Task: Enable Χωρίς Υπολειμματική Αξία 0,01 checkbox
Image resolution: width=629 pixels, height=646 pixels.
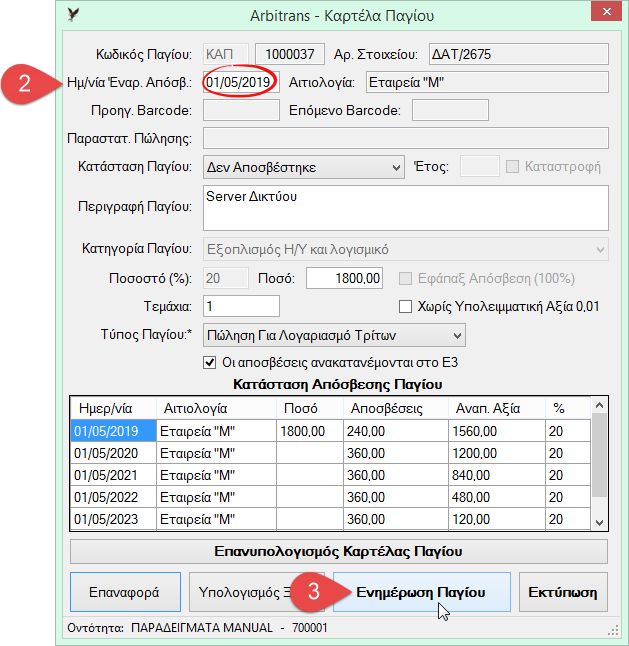Action: pos(405,307)
